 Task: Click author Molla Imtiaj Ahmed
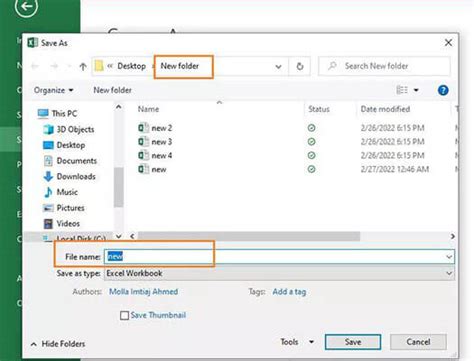(x=143, y=292)
